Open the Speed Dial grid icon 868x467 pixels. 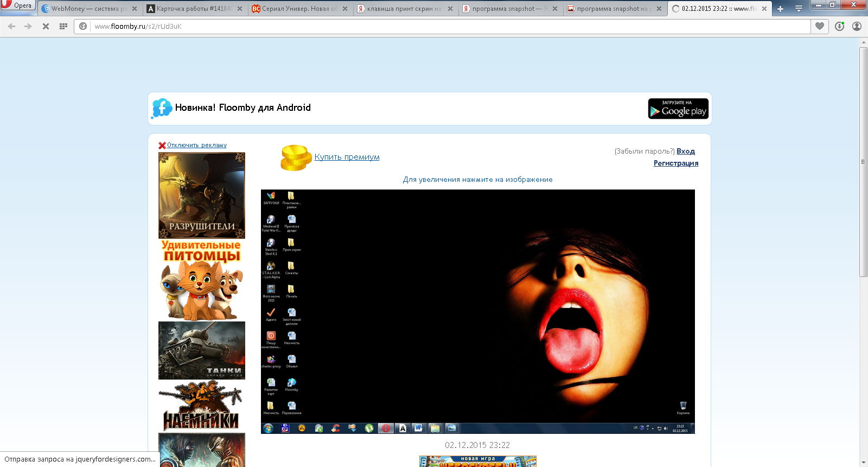coord(63,26)
